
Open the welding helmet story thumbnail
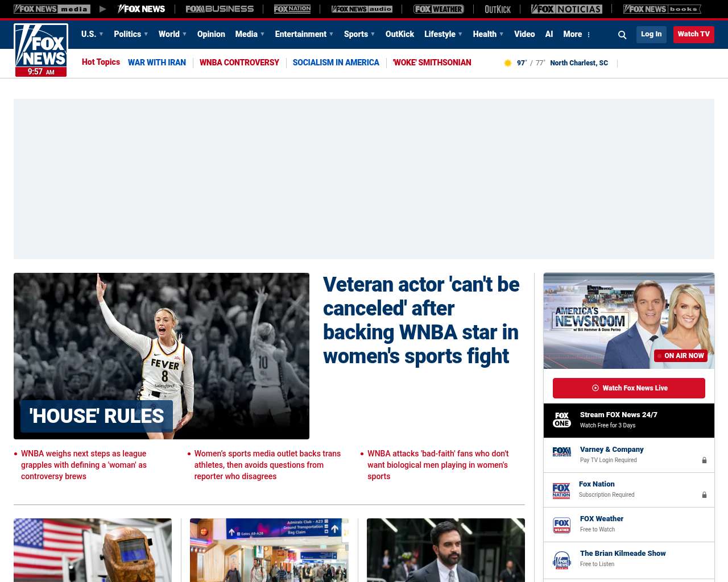click(x=93, y=550)
